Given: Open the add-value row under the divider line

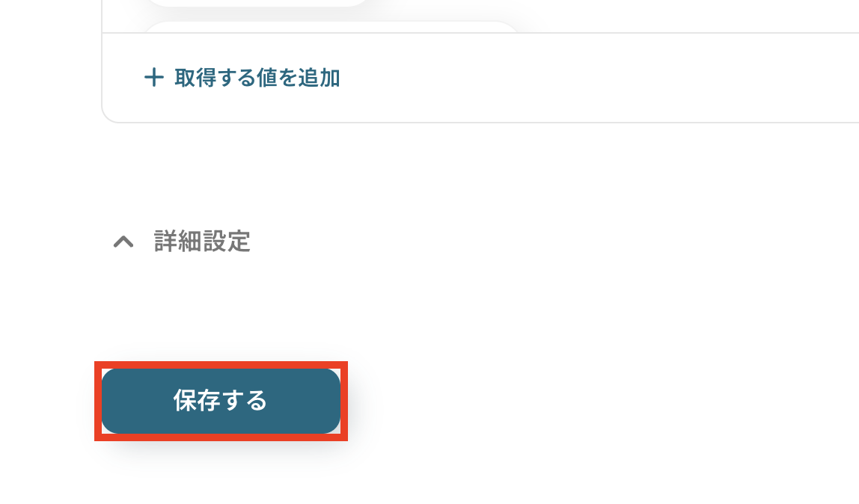Looking at the screenshot, I should 242,78.
